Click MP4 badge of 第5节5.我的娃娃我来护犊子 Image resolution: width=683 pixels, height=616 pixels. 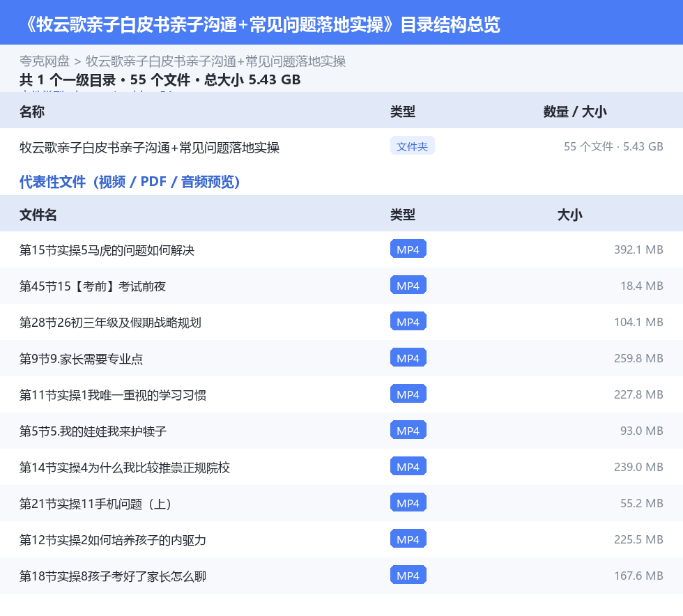(x=408, y=429)
